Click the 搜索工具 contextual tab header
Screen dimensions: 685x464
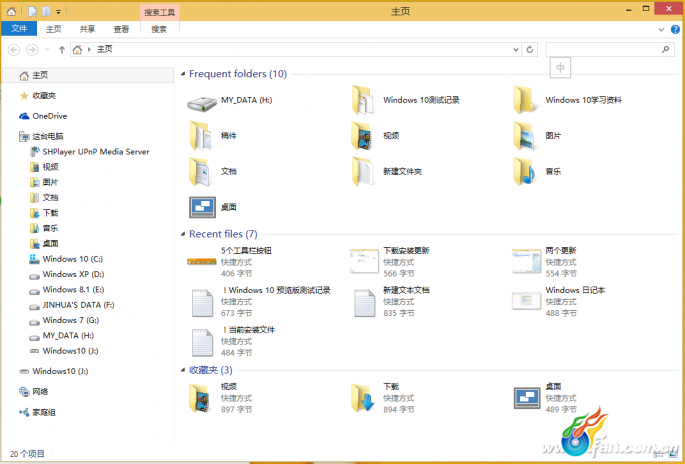160,12
